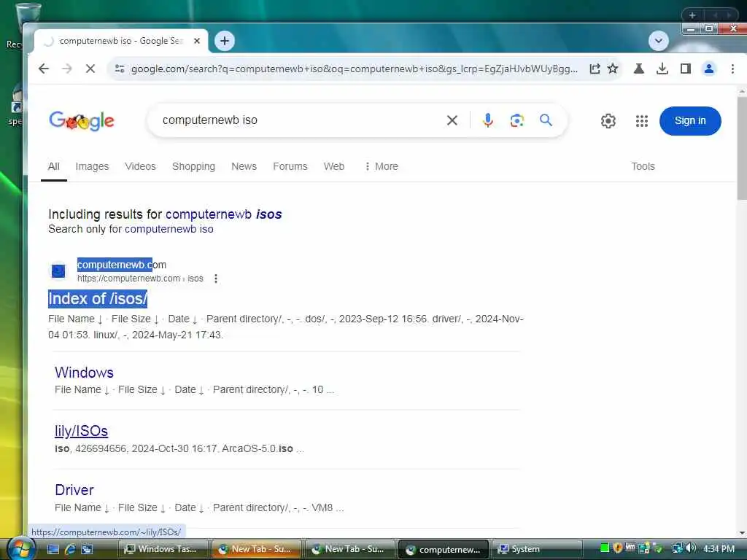Stop loading the page
The width and height of the screenshot is (747, 560).
(x=90, y=69)
